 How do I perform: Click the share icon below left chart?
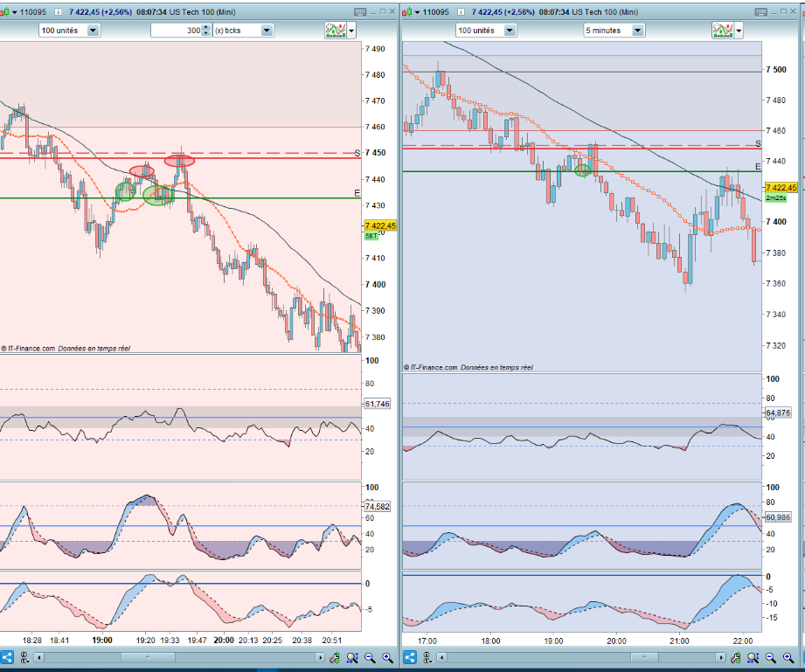pos(7,657)
